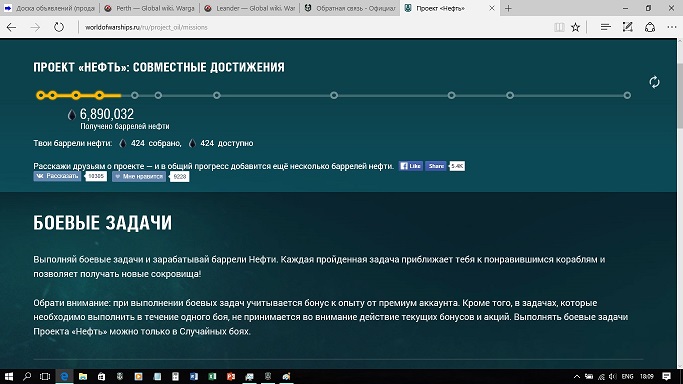
Task: Click the VK Мне нравится button
Action: (139, 176)
